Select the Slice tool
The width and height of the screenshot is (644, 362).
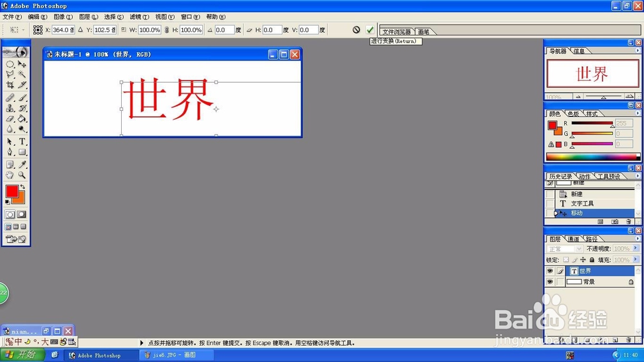22,84
